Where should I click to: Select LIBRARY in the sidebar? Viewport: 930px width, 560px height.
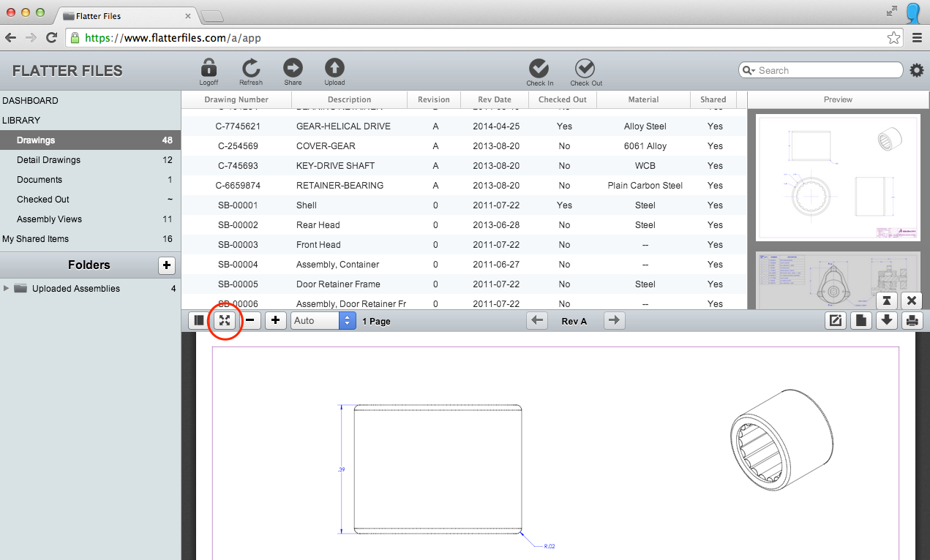click(21, 121)
